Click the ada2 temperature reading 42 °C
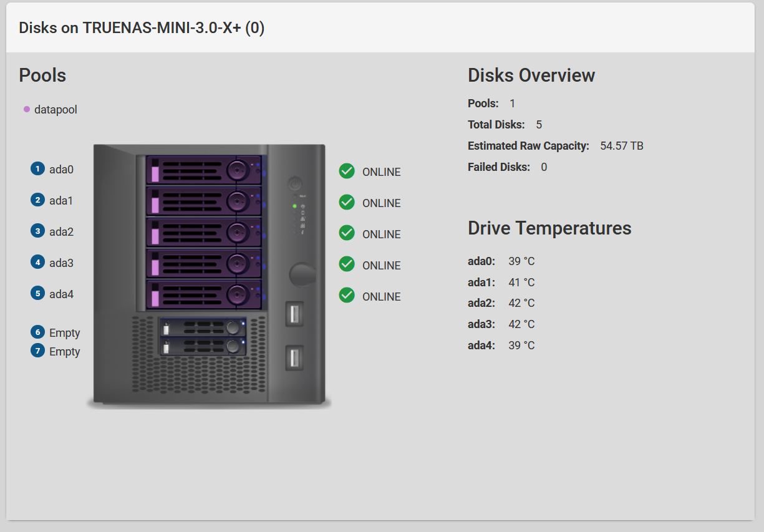The image size is (764, 532). 521,303
